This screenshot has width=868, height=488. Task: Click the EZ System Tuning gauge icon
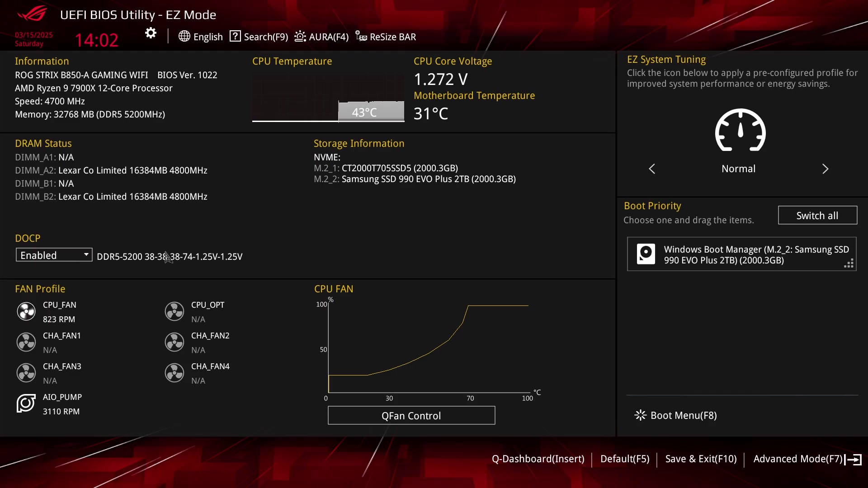click(x=740, y=130)
